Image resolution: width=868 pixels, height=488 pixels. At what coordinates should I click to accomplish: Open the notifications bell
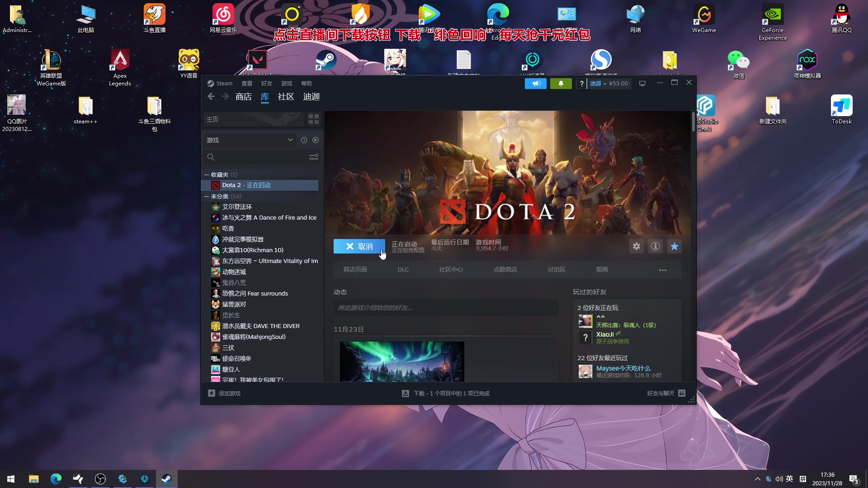561,84
